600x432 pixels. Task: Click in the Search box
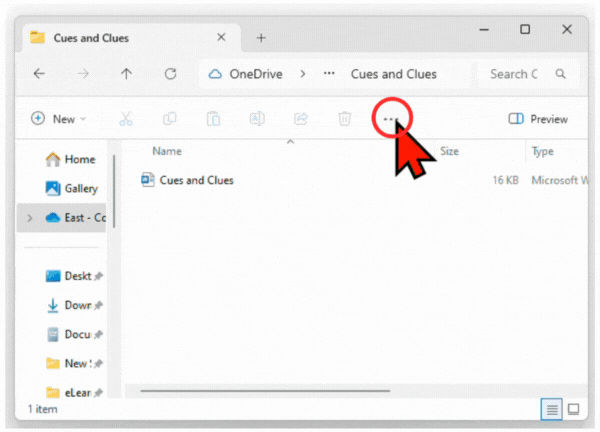pos(515,74)
